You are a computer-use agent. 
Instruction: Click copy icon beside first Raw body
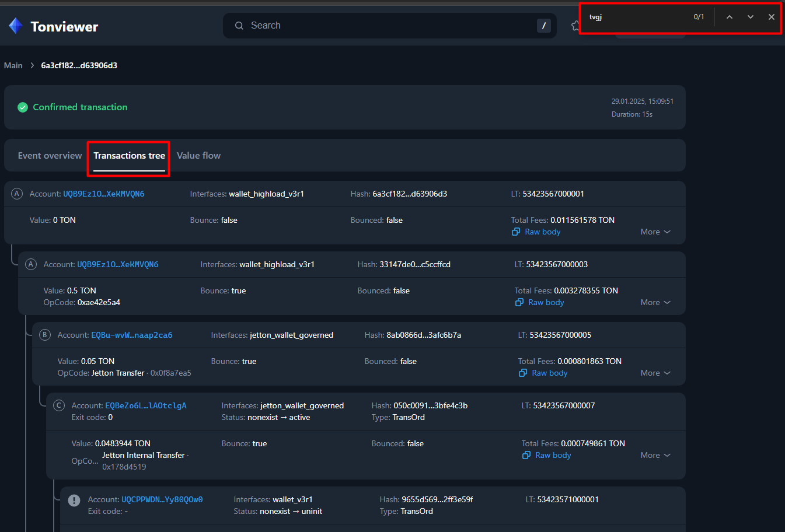(516, 232)
